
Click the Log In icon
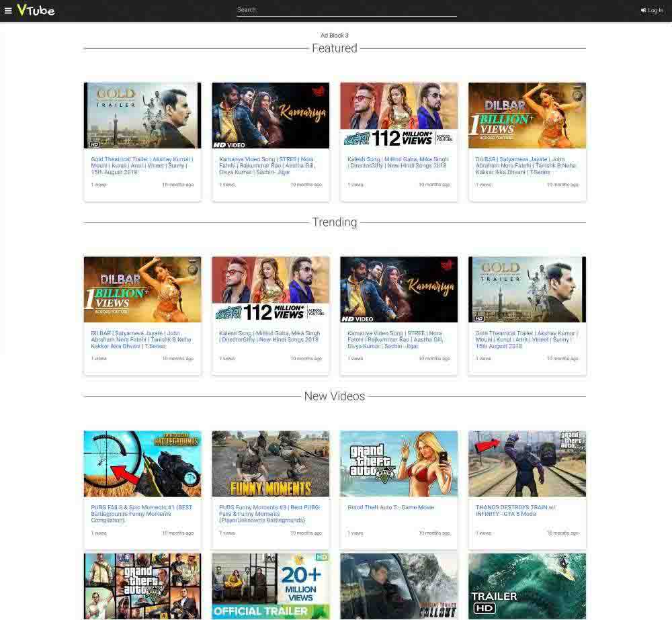click(x=643, y=10)
